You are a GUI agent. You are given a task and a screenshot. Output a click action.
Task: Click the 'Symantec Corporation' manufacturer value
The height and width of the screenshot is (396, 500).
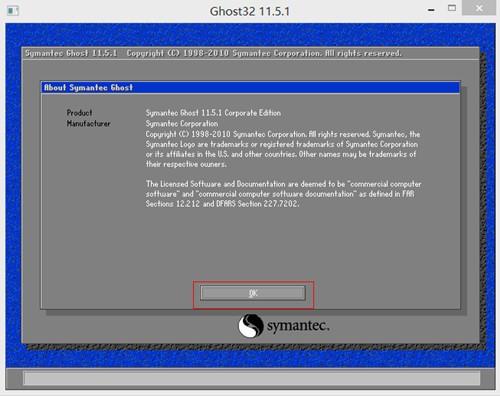point(182,124)
